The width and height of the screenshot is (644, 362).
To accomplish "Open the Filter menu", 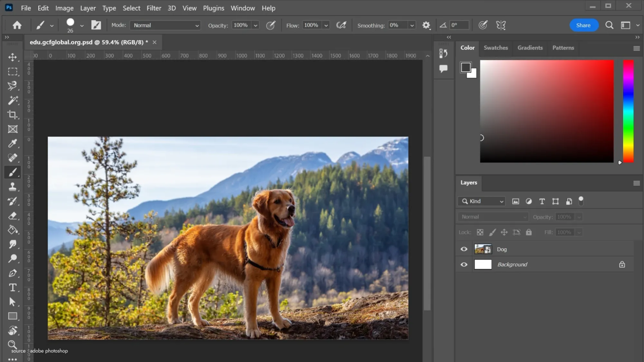I will (x=154, y=8).
